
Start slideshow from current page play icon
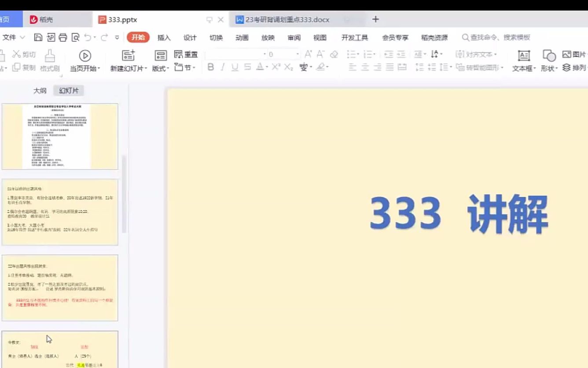pyautogui.click(x=85, y=56)
